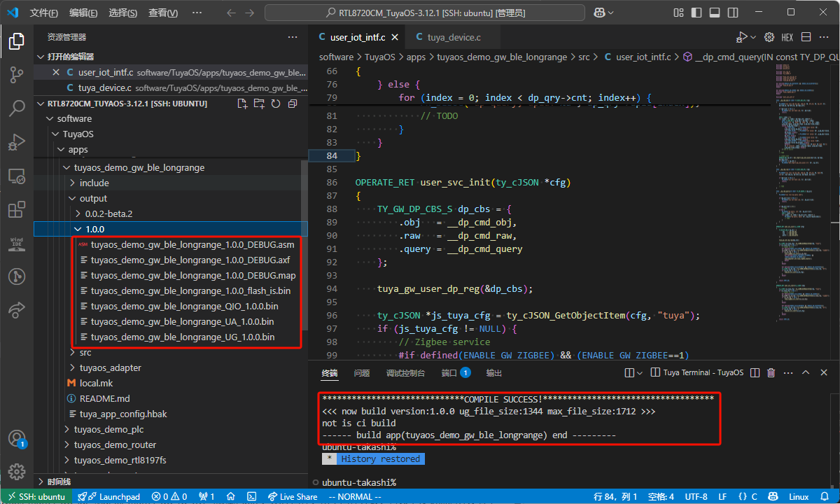Switch to the 输出 panel tab
This screenshot has width=840, height=504.
click(x=494, y=373)
